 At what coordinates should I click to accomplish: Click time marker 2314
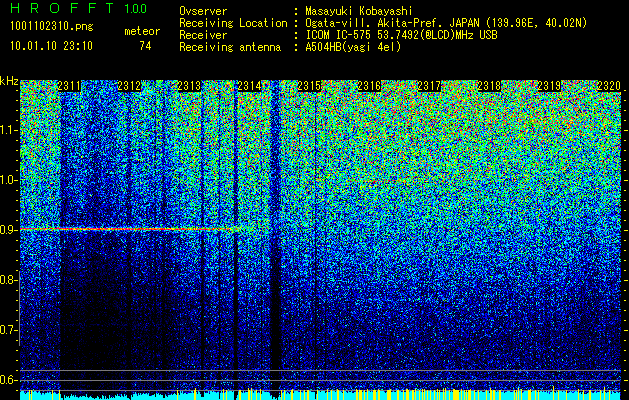click(249, 86)
